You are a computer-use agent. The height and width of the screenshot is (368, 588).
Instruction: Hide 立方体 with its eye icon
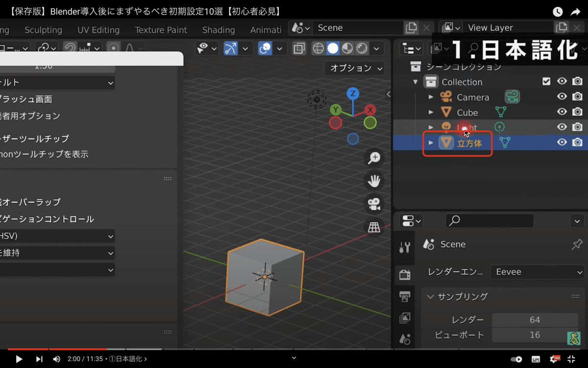tap(562, 142)
